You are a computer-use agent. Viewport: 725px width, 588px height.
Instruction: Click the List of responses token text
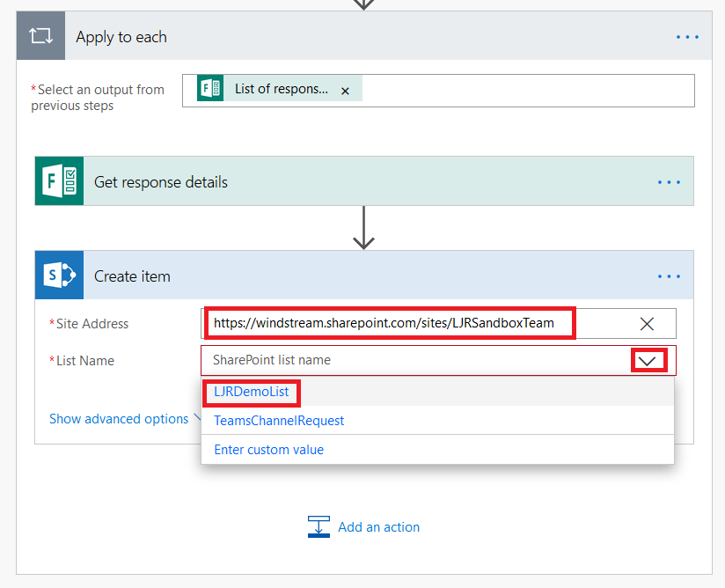pyautogui.click(x=282, y=89)
